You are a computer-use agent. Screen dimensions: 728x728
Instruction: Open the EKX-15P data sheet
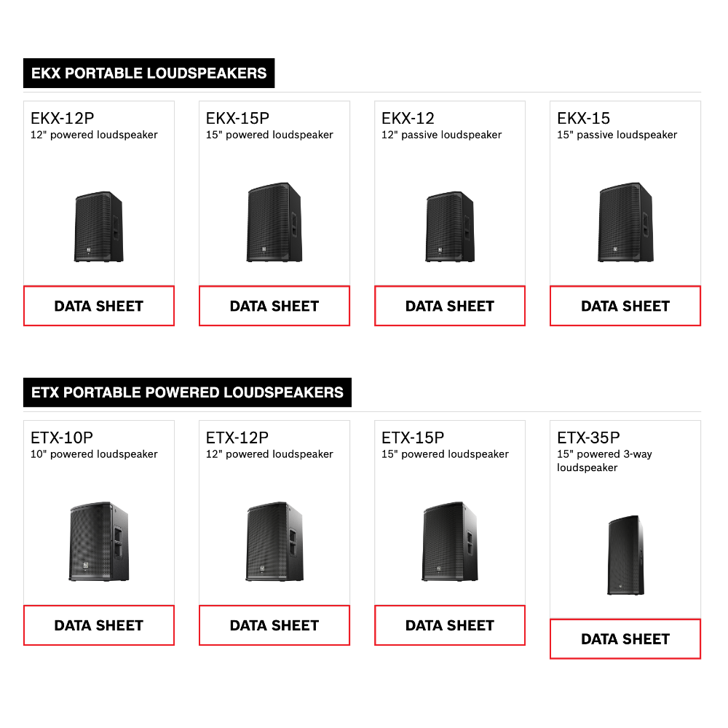[x=274, y=306]
